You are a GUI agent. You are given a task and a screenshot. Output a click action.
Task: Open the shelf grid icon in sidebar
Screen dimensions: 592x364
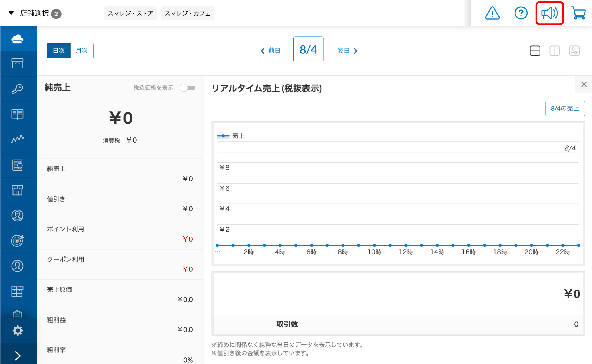point(17,291)
